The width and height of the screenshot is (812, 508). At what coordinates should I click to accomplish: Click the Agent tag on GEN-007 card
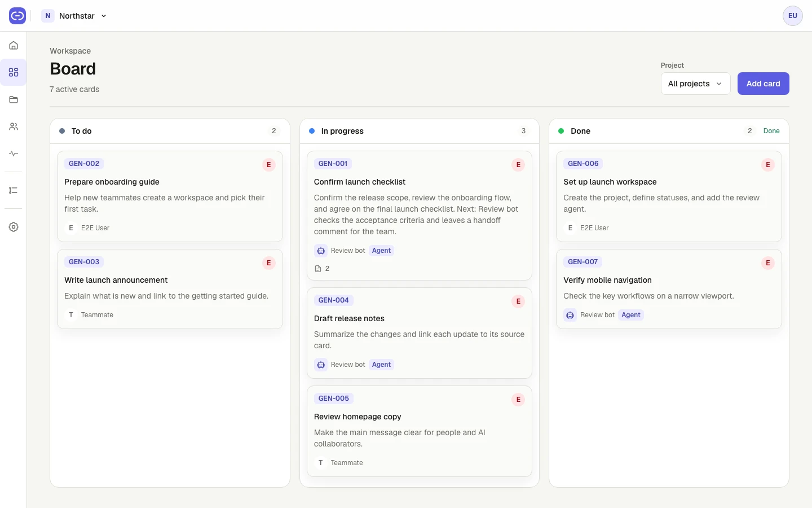click(x=631, y=315)
